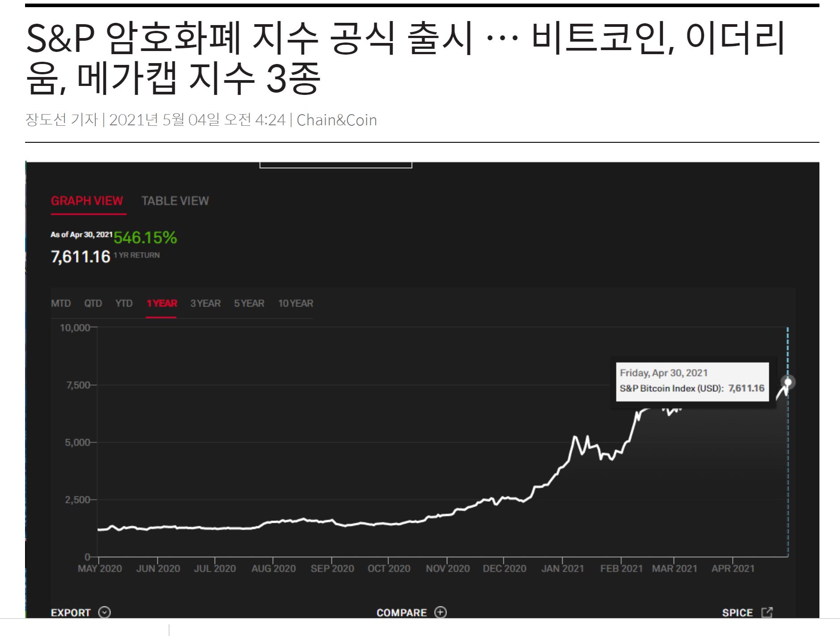Click the 1 YR RETURN label
The width and height of the screenshot is (840, 636).
click(136, 255)
